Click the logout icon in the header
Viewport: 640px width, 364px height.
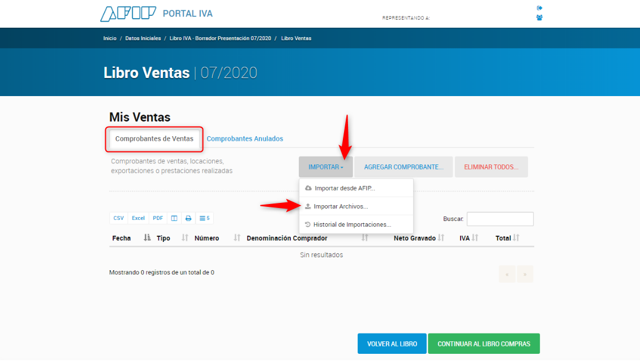[539, 8]
